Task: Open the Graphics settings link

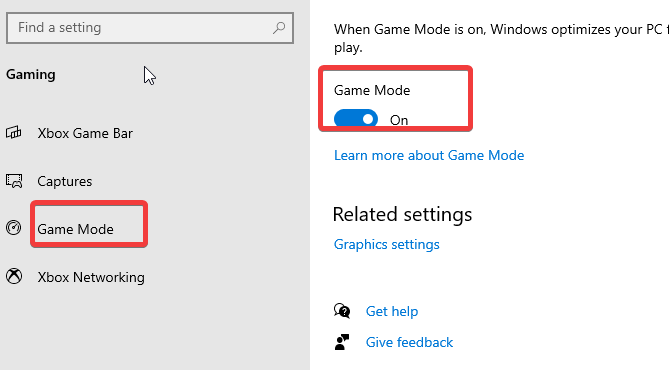Action: [387, 245]
